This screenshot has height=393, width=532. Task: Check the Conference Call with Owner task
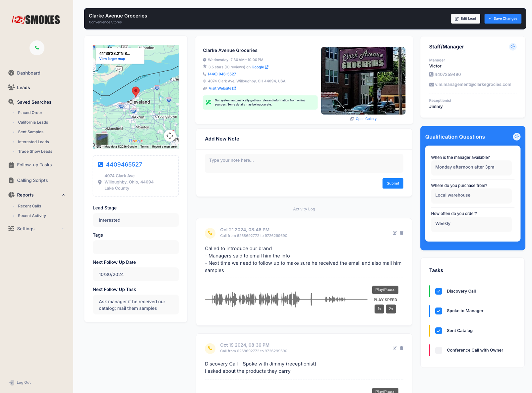point(439,350)
